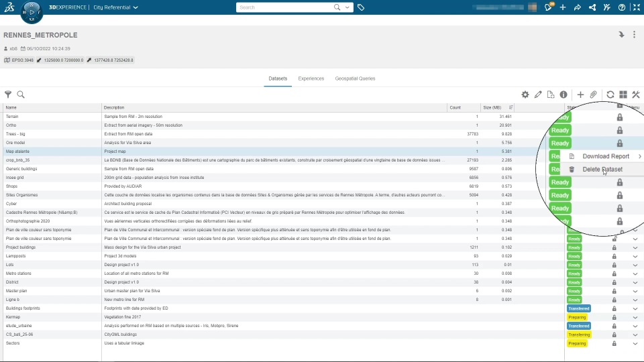Toggle lock for Buildings footprints row
The height and width of the screenshot is (362, 644).
tap(614, 308)
